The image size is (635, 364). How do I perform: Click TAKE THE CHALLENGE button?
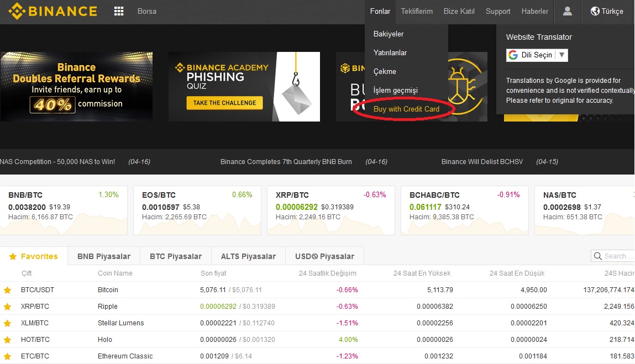coord(224,103)
